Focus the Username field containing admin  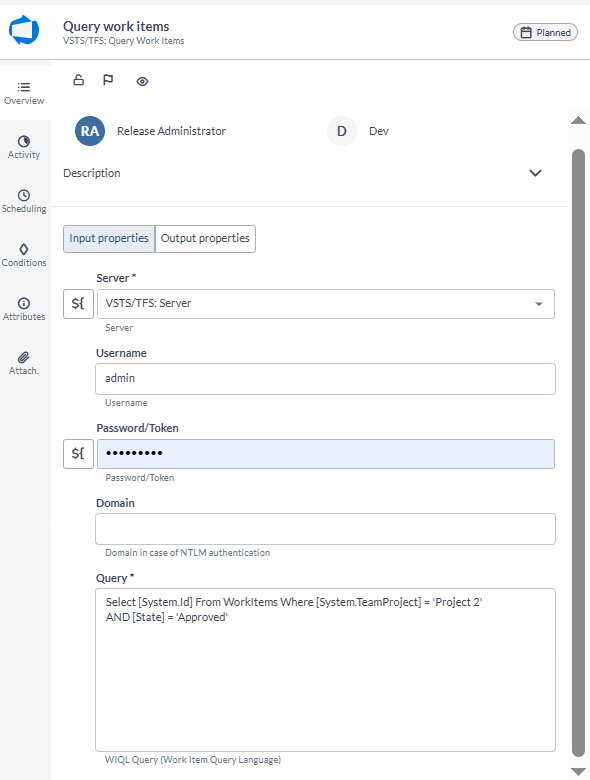click(325, 379)
